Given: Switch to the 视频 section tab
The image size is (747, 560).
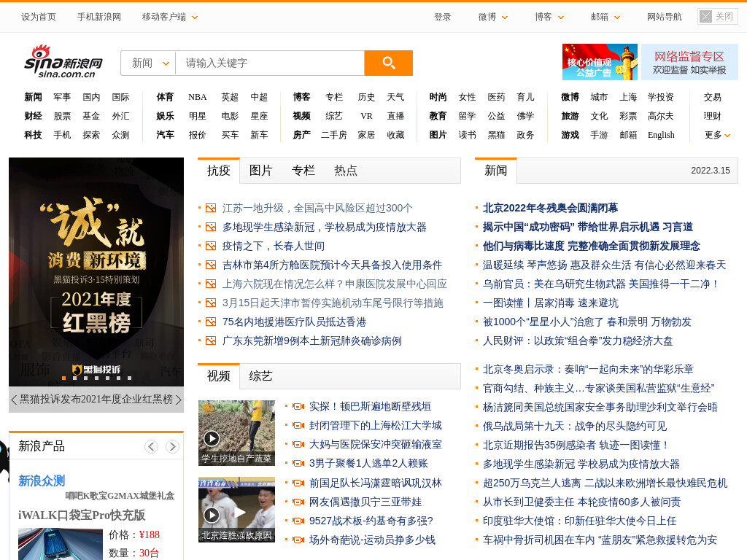Looking at the screenshot, I should tap(219, 376).
